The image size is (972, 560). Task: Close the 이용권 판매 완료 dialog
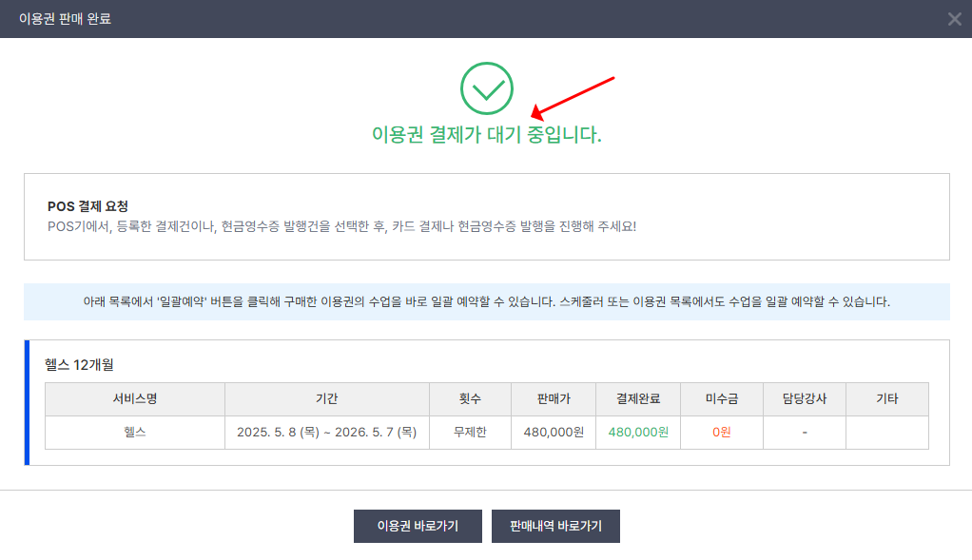coord(954,19)
